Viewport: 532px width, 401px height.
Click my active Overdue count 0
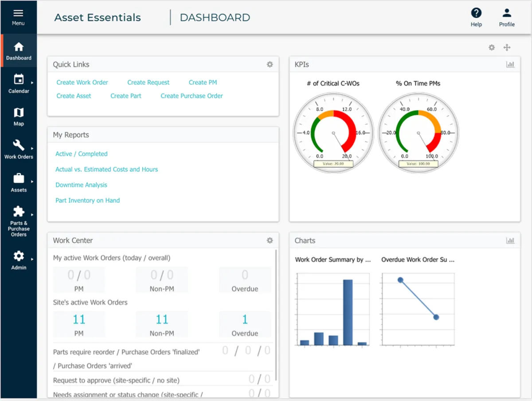point(245,275)
